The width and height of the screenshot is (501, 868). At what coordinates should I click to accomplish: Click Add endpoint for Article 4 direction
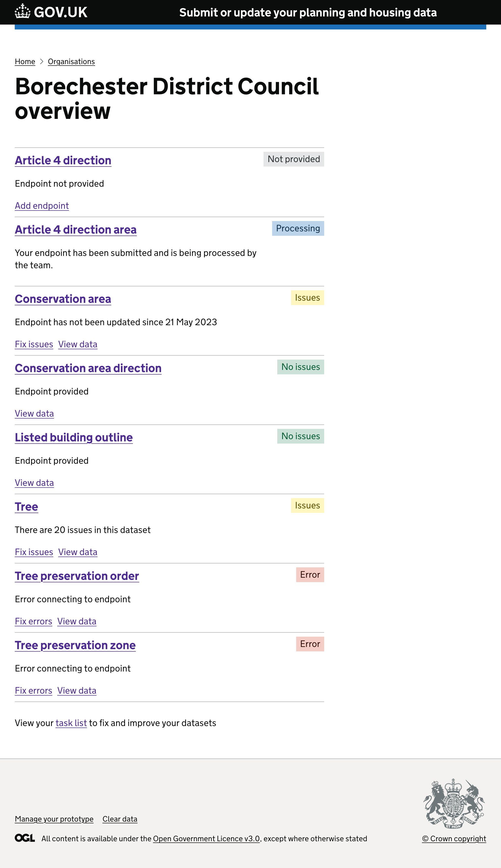click(42, 206)
